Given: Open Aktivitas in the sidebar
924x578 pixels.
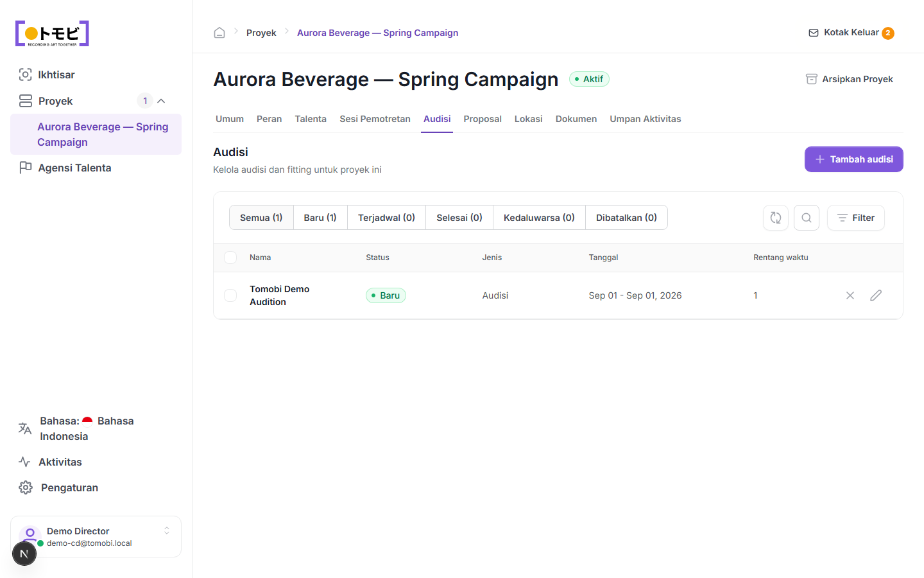Looking at the screenshot, I should [96, 462].
